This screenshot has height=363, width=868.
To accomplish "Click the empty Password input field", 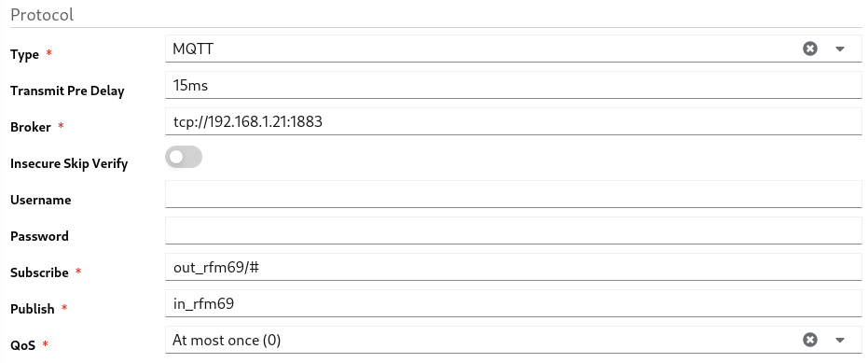I will pos(513,230).
